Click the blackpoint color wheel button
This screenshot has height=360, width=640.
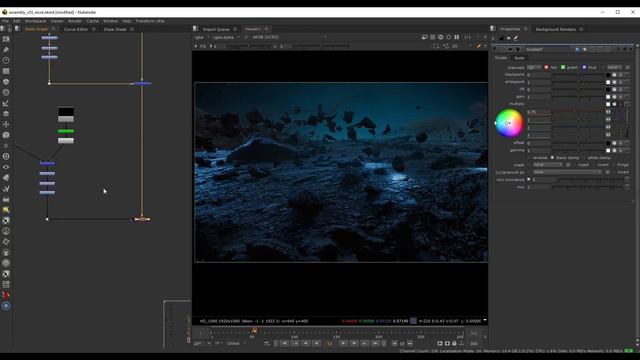click(x=614, y=75)
